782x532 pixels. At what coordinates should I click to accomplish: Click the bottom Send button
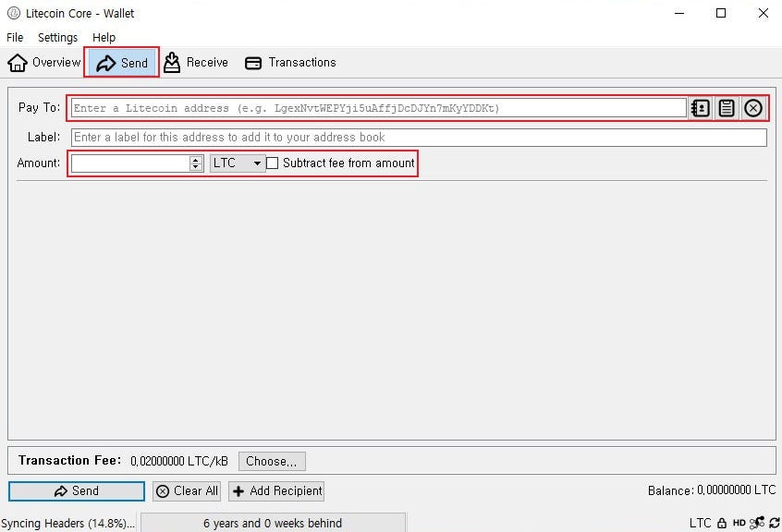coord(77,491)
